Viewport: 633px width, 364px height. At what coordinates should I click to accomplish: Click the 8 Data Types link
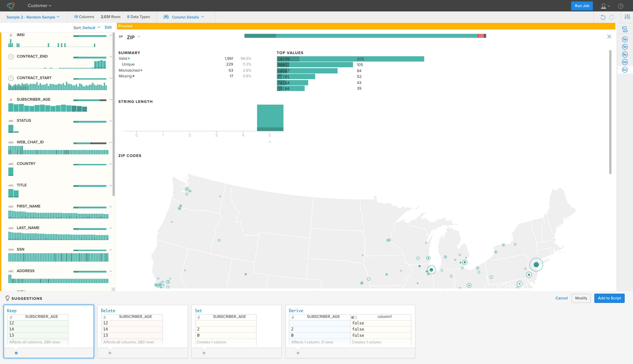138,17
